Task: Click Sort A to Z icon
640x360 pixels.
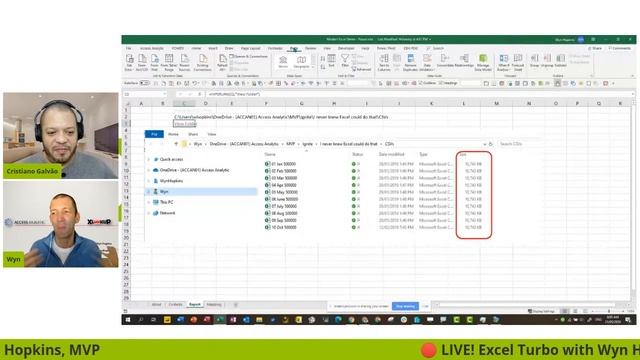Action: pos(323,59)
